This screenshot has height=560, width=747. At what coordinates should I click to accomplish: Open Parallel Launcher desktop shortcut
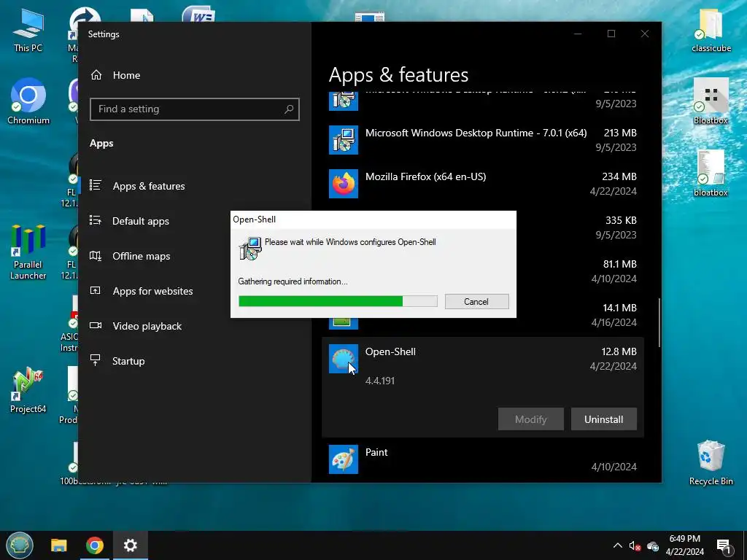click(x=28, y=252)
